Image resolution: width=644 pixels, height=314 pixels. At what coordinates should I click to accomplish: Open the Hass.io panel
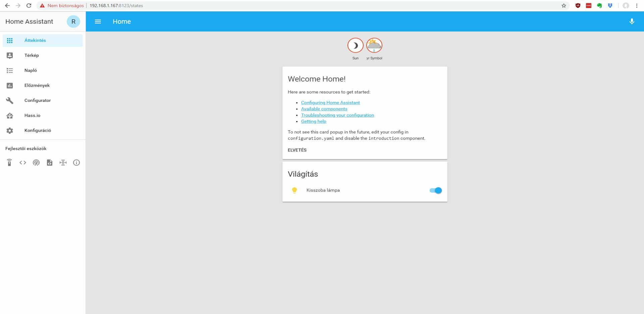43,116
